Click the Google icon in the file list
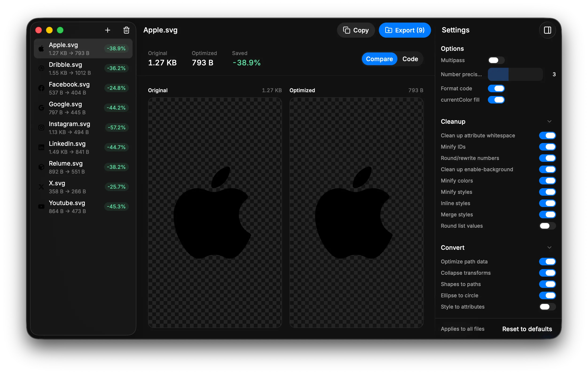 [41, 108]
